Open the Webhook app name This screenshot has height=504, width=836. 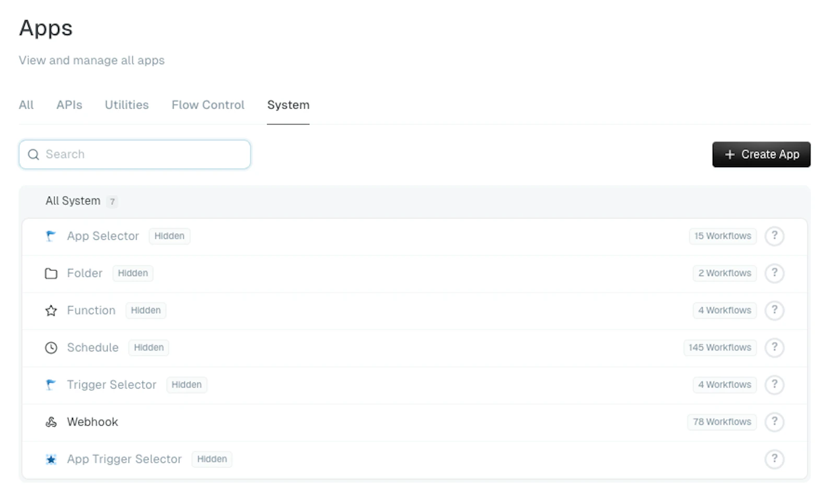(92, 422)
